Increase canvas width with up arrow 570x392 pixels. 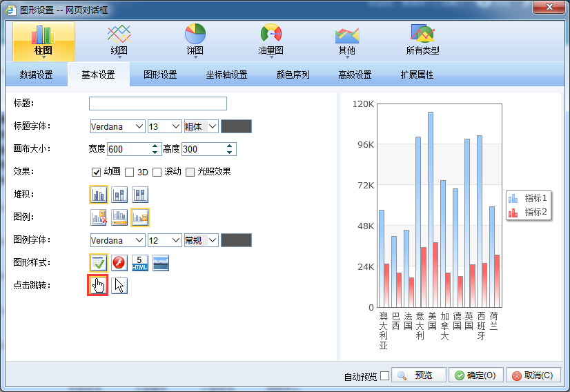[155, 146]
